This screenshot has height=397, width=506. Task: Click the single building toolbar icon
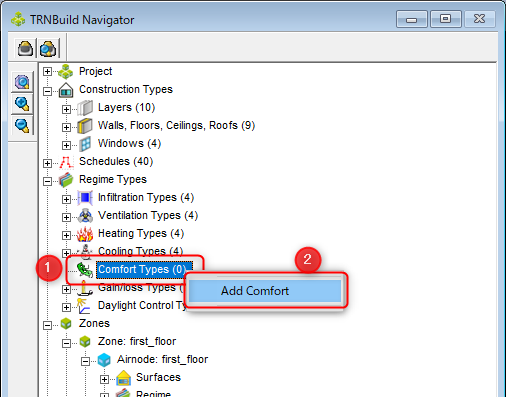tap(25, 49)
